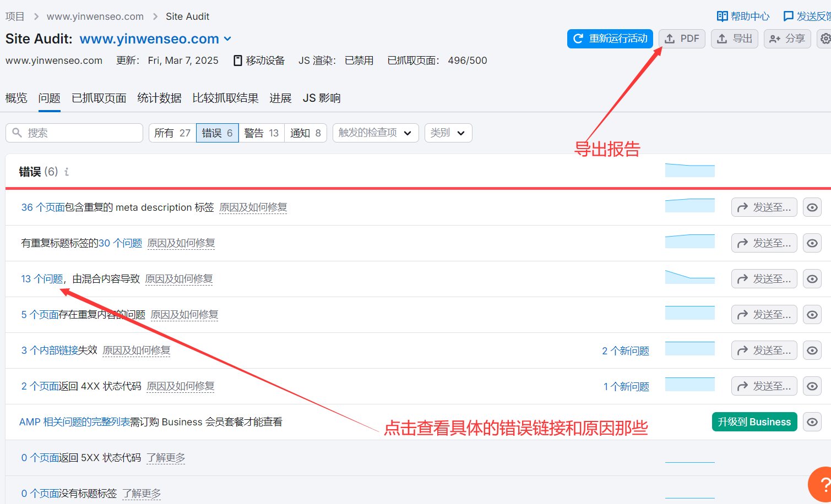831x504 pixels.
Task: Expand the www.yinwenseo.com project selector
Action: coord(156,39)
